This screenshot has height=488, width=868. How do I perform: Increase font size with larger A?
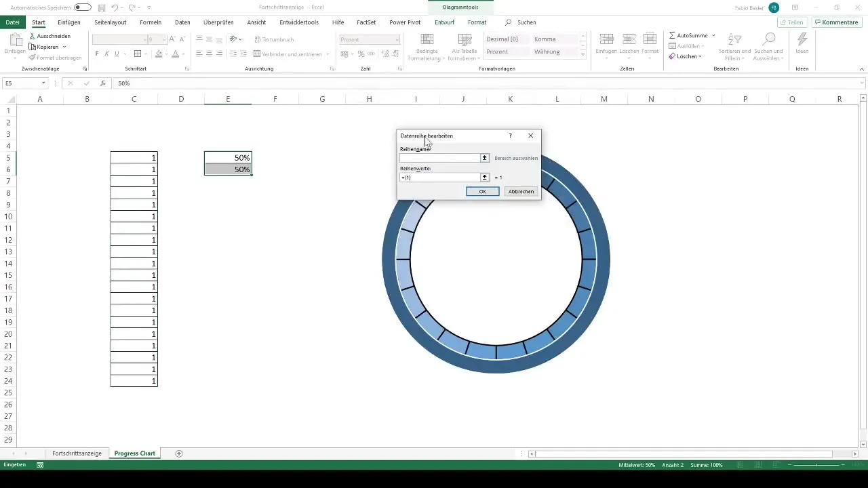pyautogui.click(x=172, y=39)
